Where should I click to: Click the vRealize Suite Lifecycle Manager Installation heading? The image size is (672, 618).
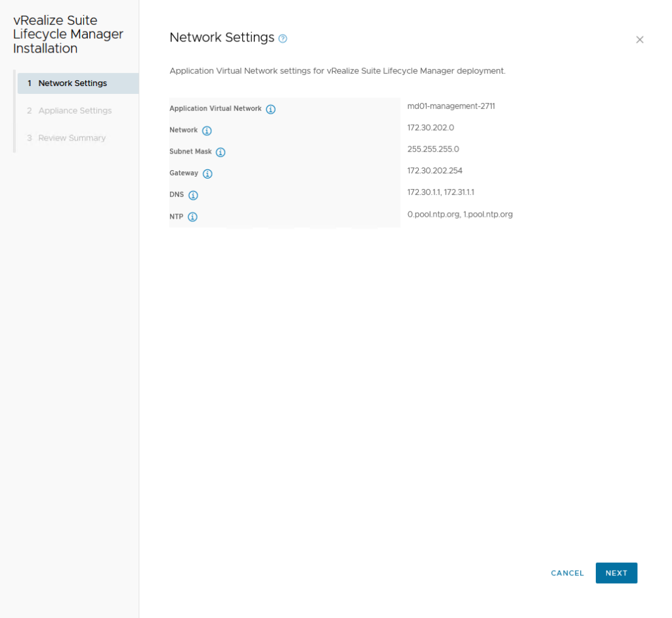click(x=68, y=35)
